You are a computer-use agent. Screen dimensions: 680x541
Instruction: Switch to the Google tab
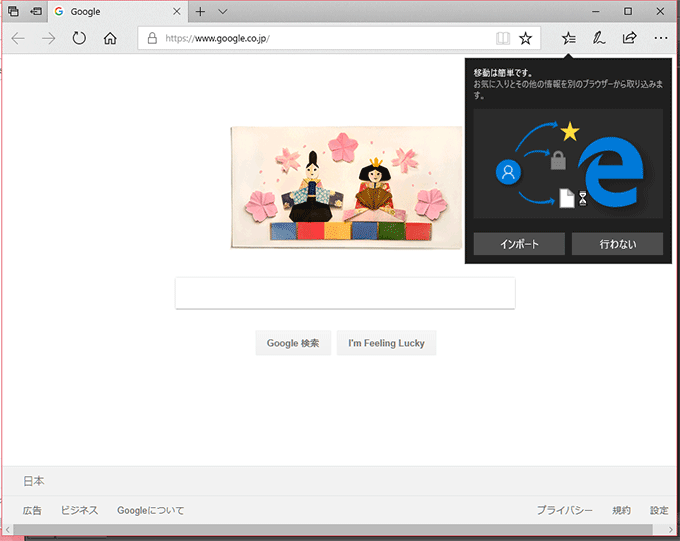point(118,12)
